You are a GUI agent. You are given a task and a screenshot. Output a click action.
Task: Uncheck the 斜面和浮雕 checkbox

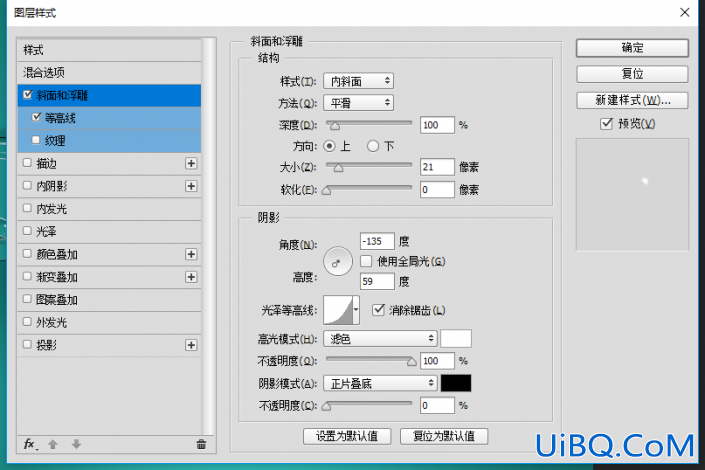point(28,94)
